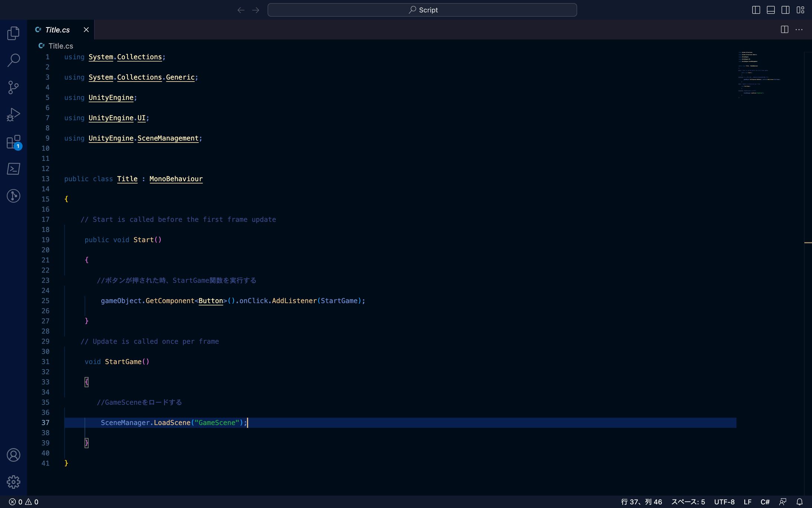Toggle the secondary side bar layout button
This screenshot has width=812, height=508.
click(x=785, y=10)
